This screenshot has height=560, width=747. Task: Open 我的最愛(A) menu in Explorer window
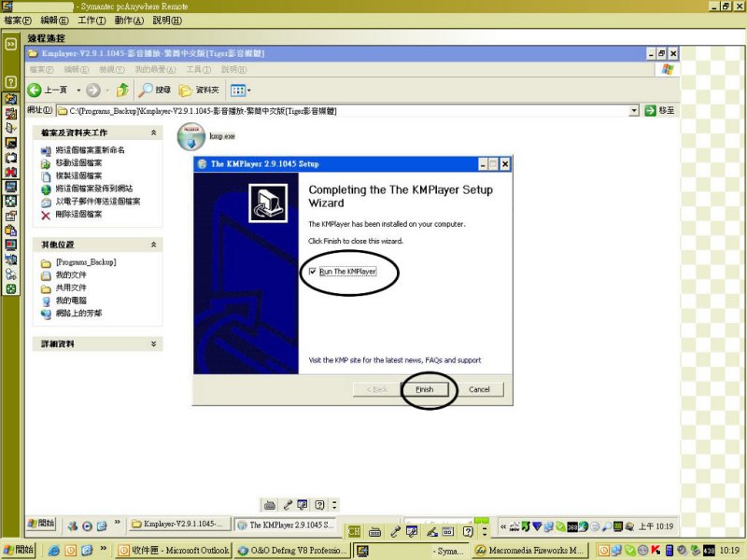tap(155, 70)
